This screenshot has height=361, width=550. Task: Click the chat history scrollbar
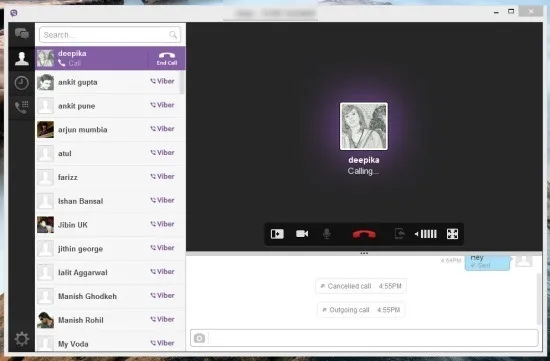coord(539,299)
